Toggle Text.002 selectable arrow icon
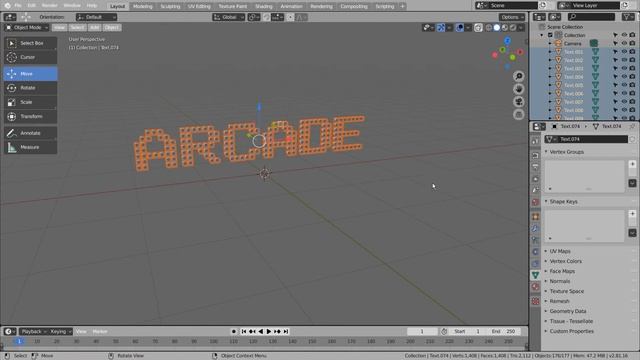This screenshot has height=360, width=640. click(x=616, y=60)
